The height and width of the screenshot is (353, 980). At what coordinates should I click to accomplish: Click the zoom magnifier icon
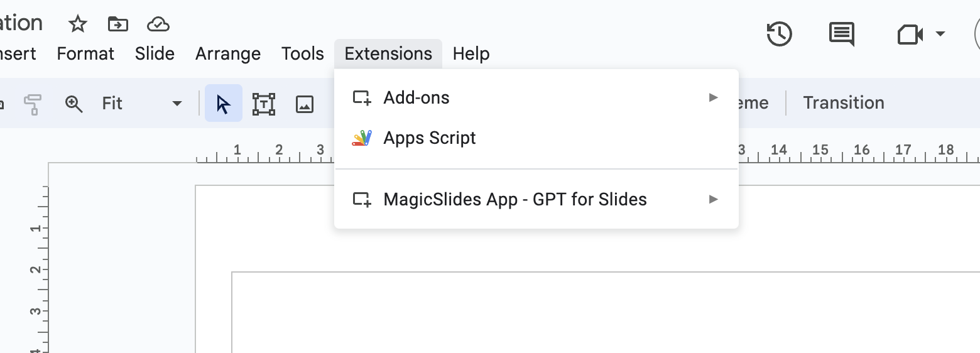coord(74,104)
